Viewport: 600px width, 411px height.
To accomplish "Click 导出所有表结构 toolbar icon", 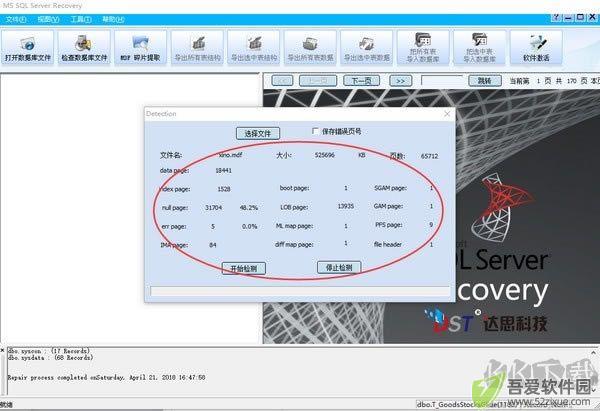I will click(x=197, y=48).
